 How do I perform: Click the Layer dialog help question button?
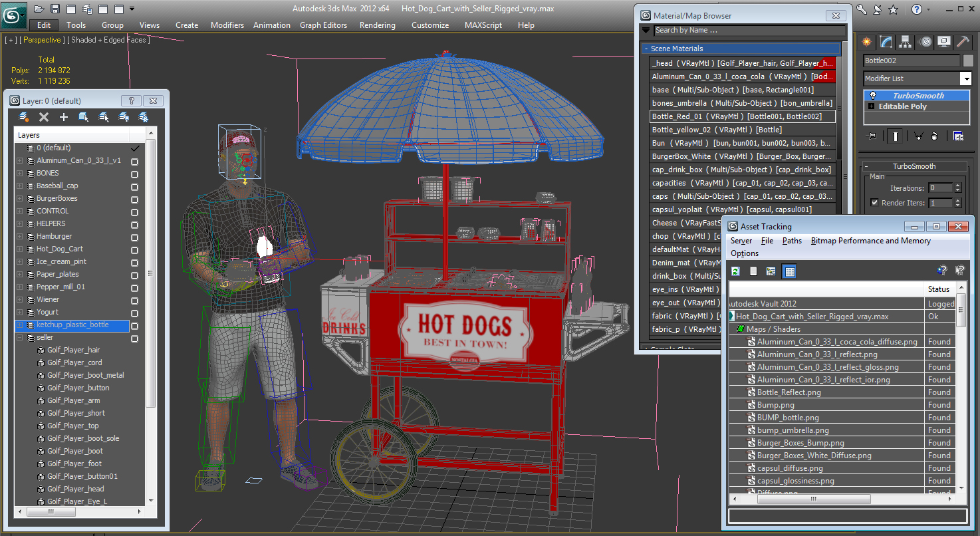(x=131, y=101)
